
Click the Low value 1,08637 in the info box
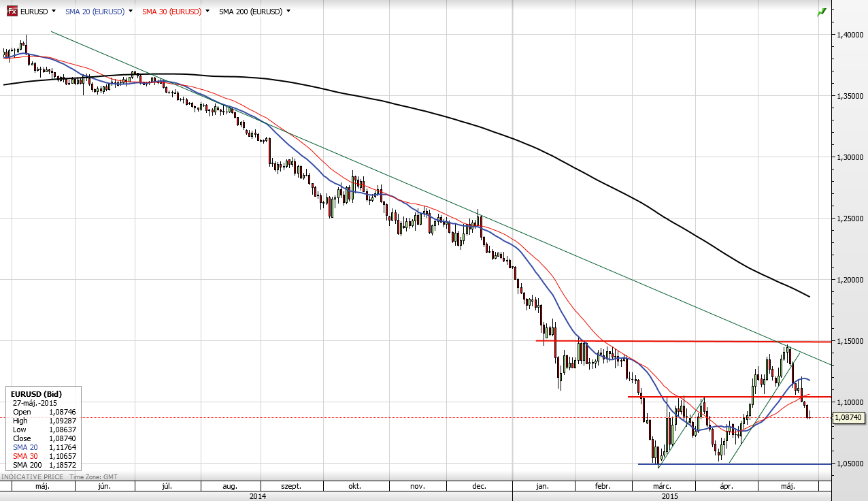(62, 430)
